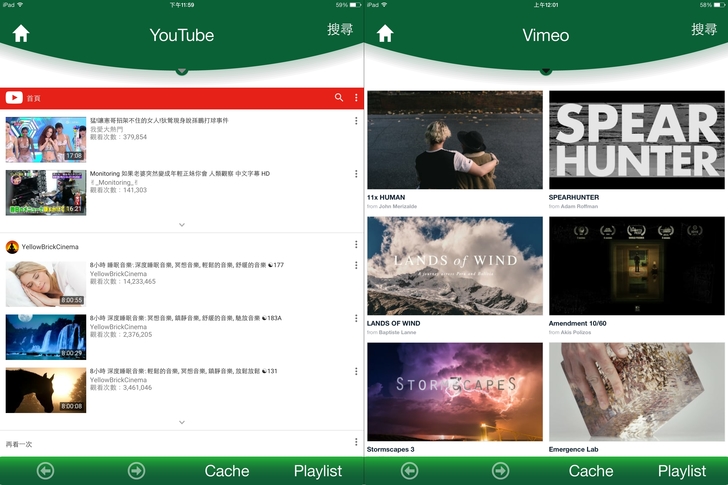Play the sleeping woman 8:00:55 thumbnail
Screen dimensions: 728x485
[x=46, y=284]
